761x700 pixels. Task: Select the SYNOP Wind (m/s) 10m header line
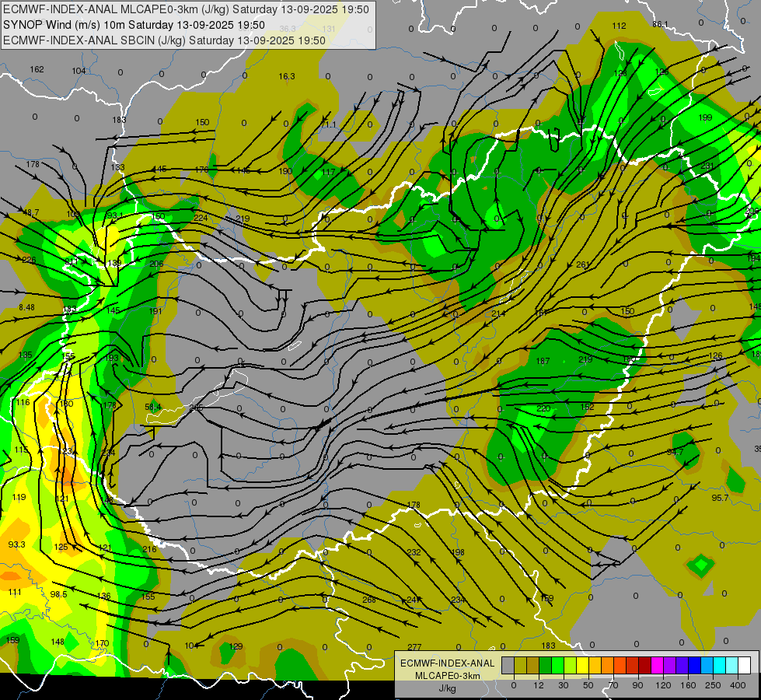[134, 25]
